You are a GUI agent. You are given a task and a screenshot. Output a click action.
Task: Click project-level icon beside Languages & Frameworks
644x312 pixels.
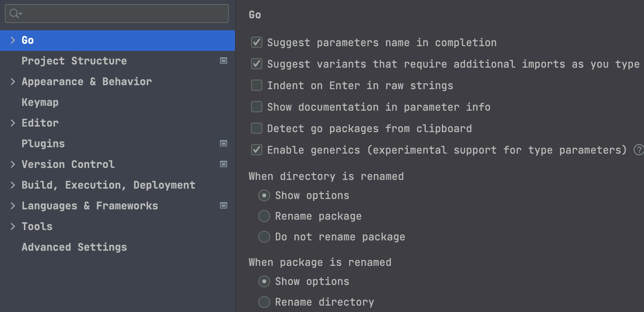click(x=224, y=205)
